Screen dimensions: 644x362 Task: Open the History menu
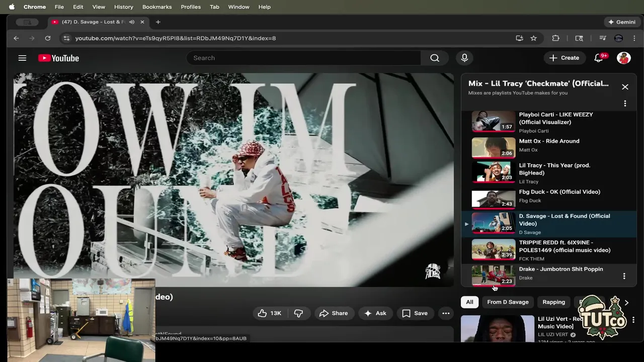[123, 7]
